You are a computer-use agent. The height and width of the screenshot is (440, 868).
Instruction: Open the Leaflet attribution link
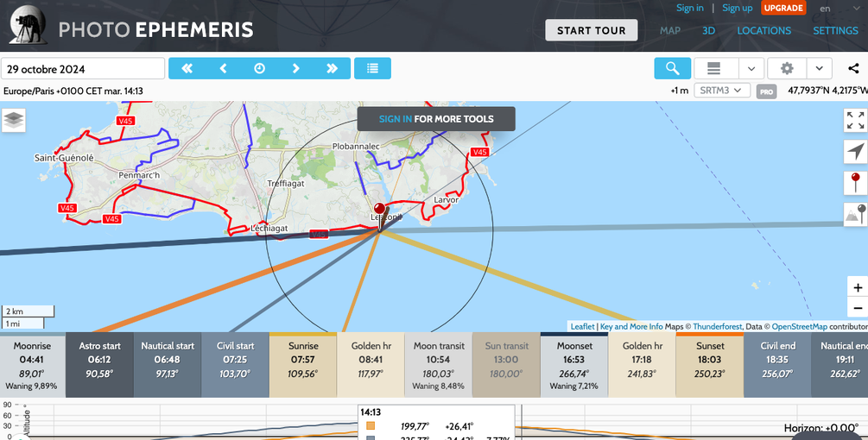[x=582, y=327]
